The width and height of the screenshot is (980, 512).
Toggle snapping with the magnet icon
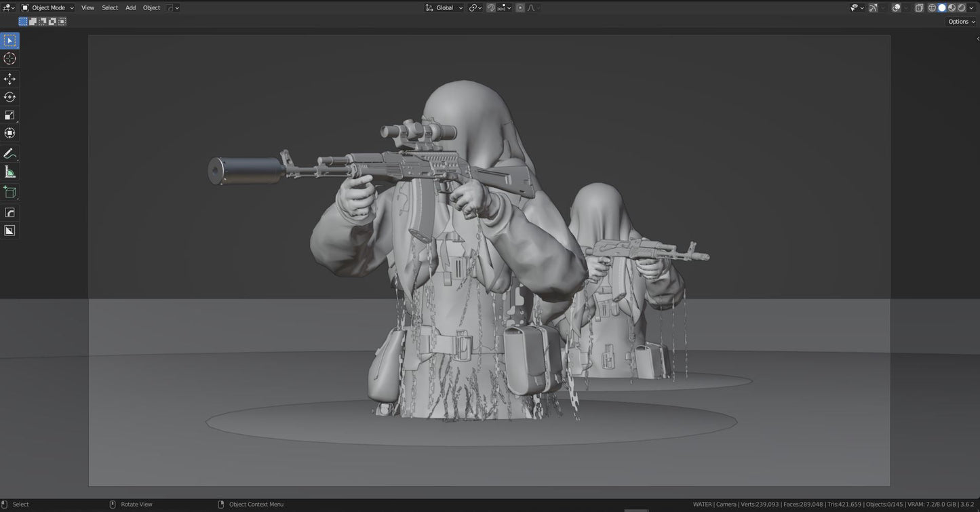pos(491,7)
